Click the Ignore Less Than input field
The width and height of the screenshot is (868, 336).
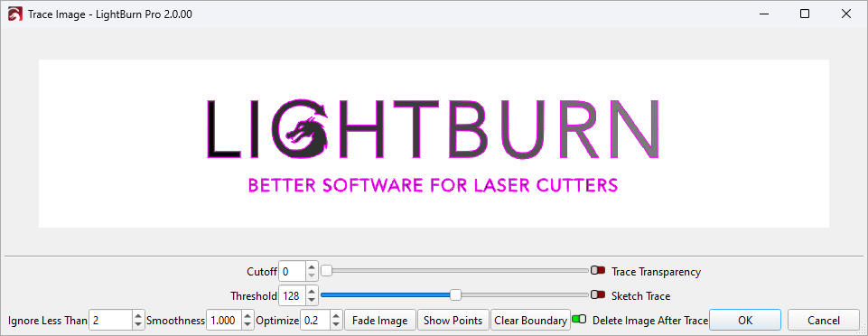(x=111, y=321)
